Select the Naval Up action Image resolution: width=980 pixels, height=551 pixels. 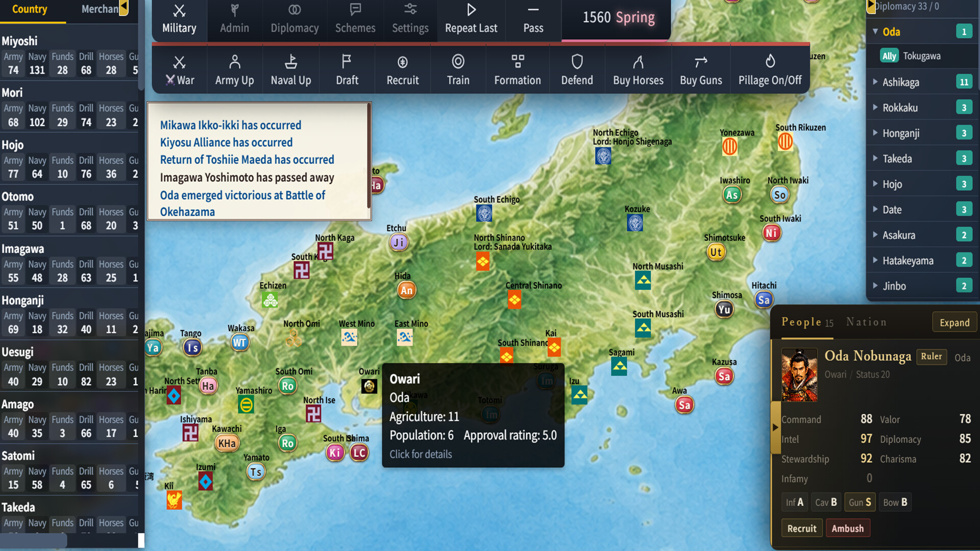291,70
